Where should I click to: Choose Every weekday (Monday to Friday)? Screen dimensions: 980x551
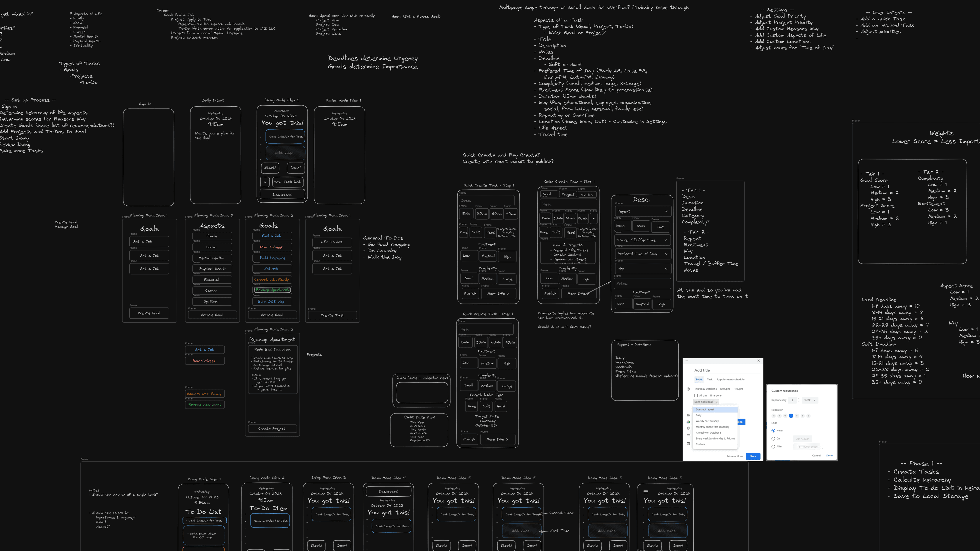[715, 439]
